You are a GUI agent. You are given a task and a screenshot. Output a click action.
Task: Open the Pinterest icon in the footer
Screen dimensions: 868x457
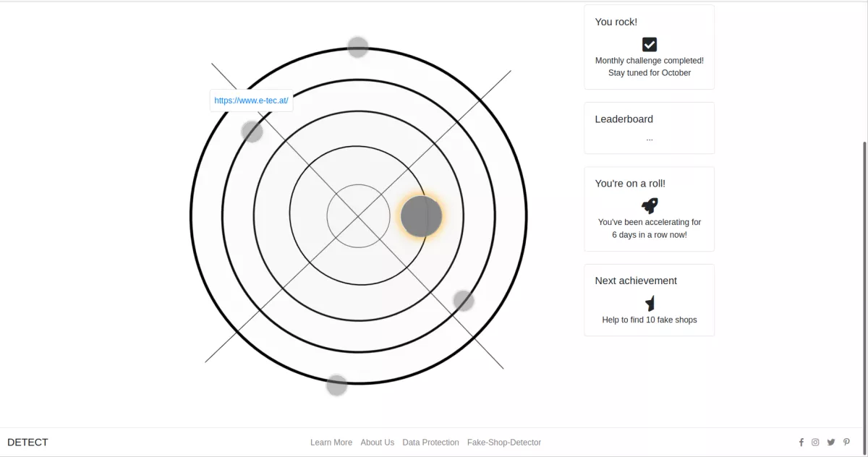[x=846, y=442]
